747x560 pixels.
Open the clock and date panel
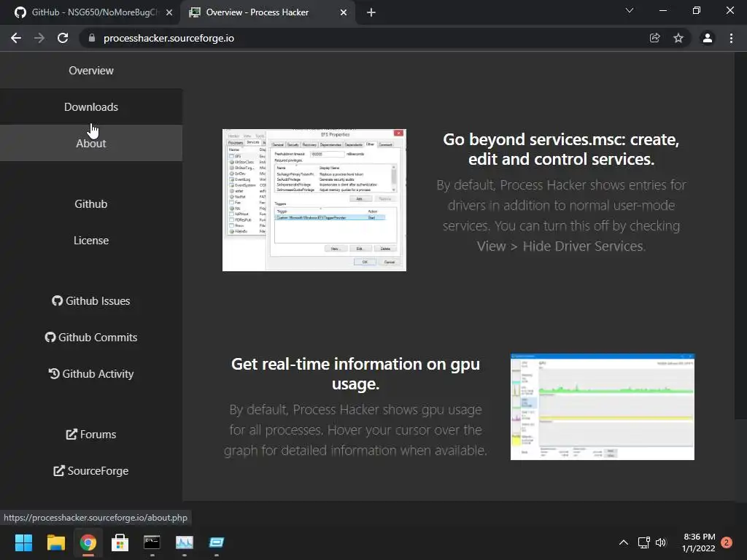click(699, 542)
